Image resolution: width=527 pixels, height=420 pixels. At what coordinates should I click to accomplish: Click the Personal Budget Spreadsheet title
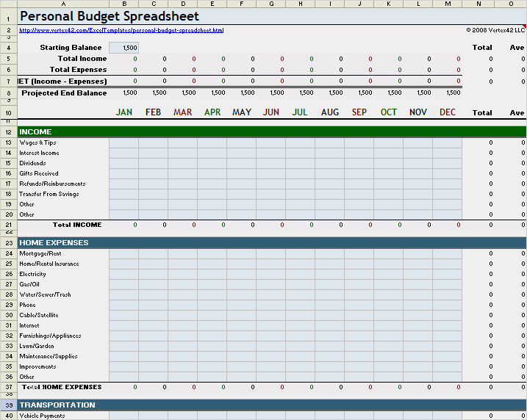109,16
